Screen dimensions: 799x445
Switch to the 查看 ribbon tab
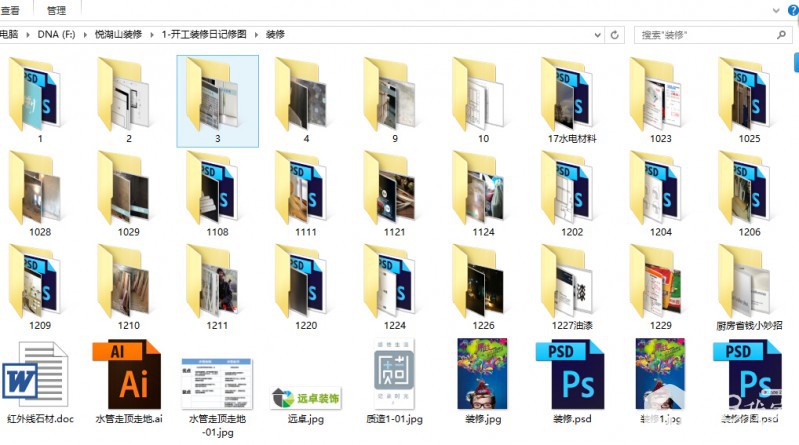click(10, 10)
